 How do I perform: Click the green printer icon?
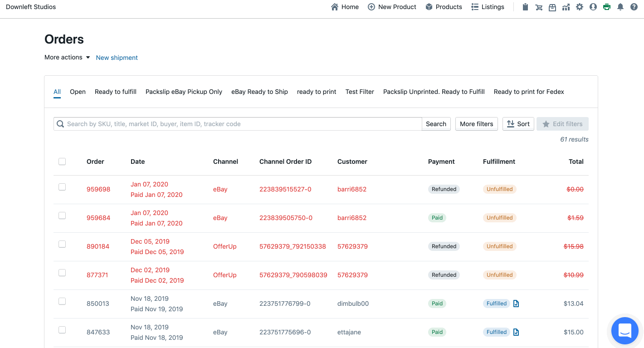[x=607, y=7]
